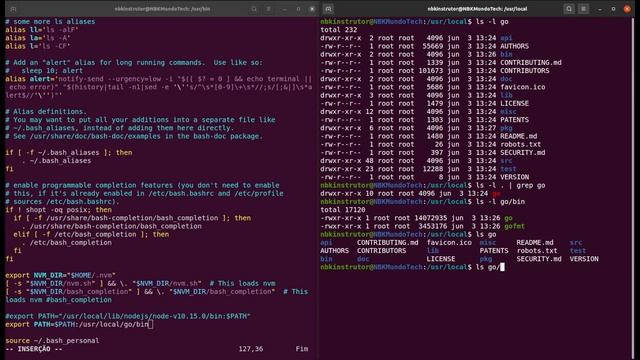Click the 'source ~/.bash_personal' line
Viewport: 640px width, 360px height.
(52, 341)
